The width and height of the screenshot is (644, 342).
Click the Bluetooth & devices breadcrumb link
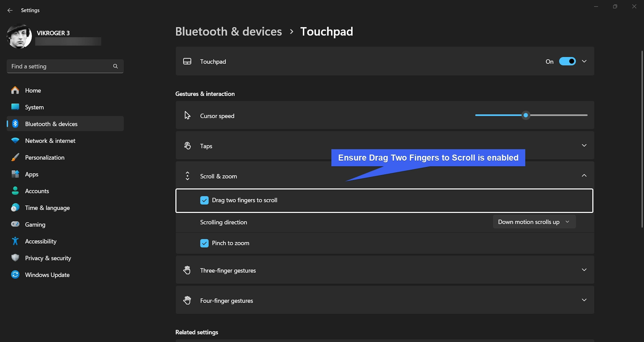(x=228, y=32)
